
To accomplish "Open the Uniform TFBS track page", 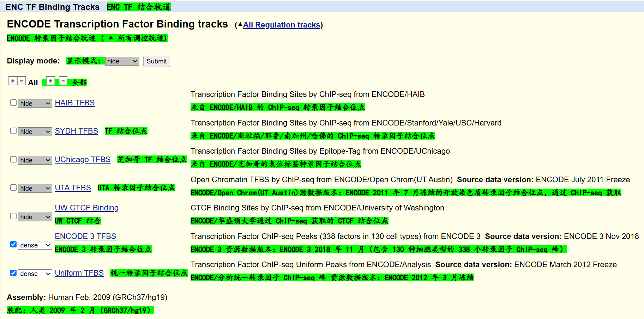I will (x=79, y=273).
